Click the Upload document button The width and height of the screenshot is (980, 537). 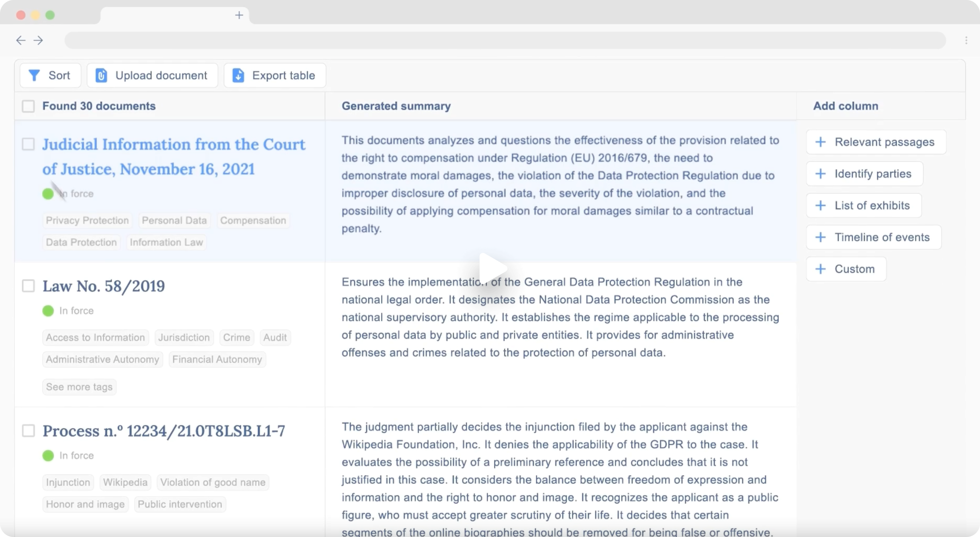[152, 75]
